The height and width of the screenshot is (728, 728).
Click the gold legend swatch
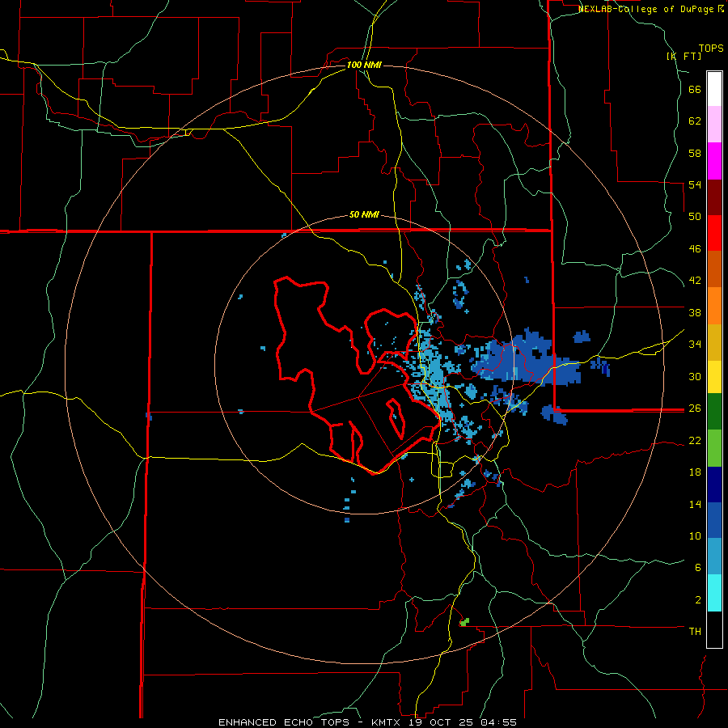[714, 341]
